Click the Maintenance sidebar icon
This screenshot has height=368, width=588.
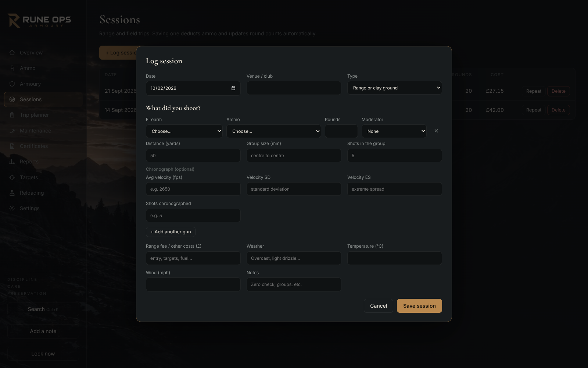12,131
